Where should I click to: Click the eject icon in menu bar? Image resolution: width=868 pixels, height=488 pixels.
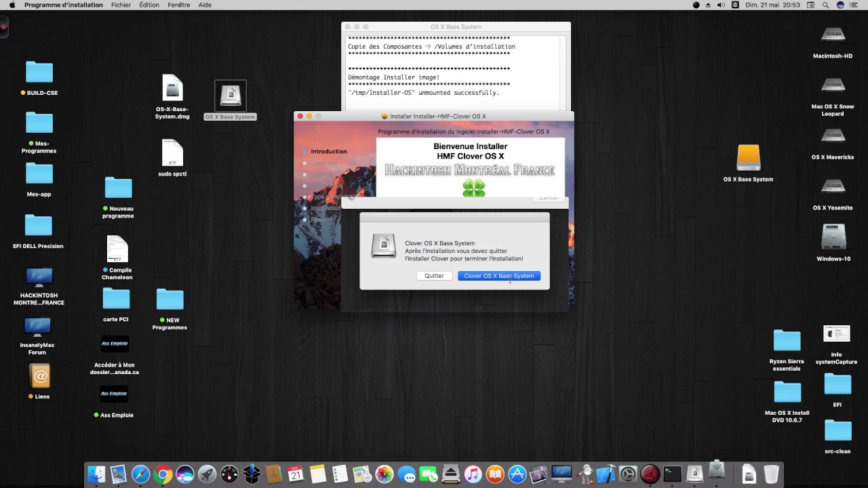click(709, 5)
